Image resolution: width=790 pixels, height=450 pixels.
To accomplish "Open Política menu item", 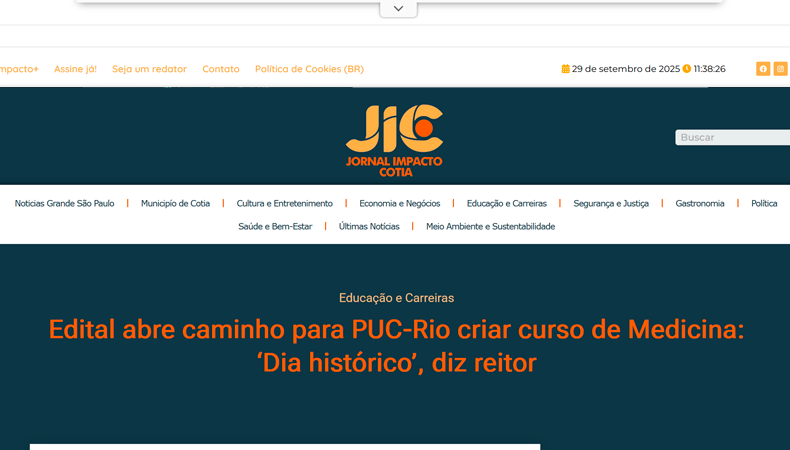I will (x=764, y=204).
